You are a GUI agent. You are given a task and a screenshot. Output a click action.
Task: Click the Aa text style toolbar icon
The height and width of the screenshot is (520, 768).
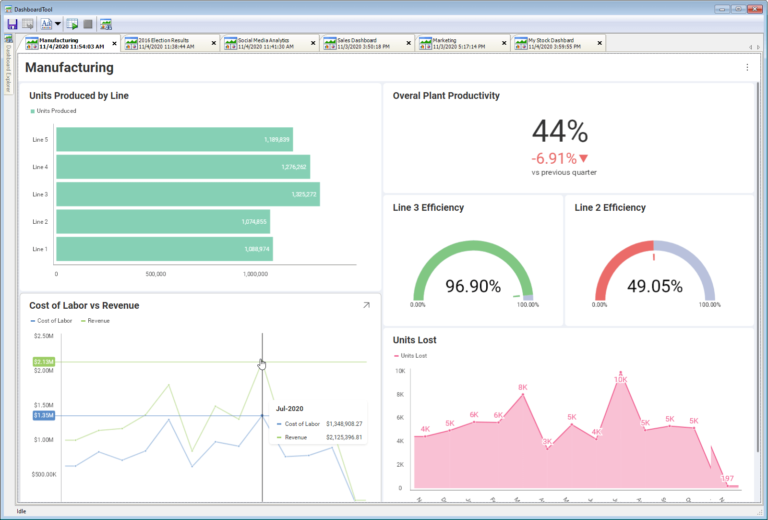coord(46,24)
